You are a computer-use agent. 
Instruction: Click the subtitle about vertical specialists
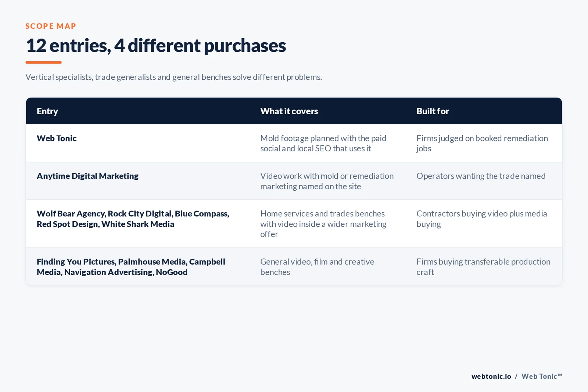click(x=173, y=77)
